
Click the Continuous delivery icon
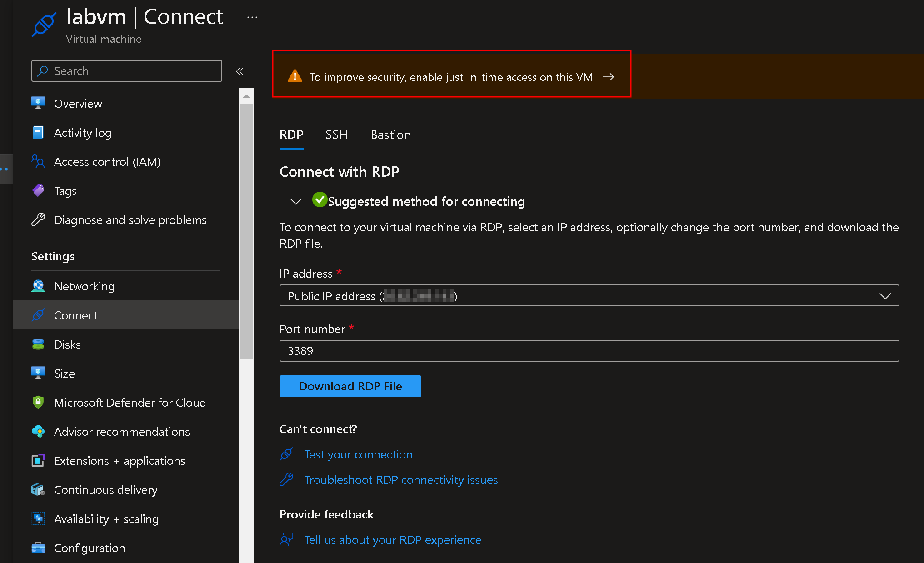coord(38,490)
